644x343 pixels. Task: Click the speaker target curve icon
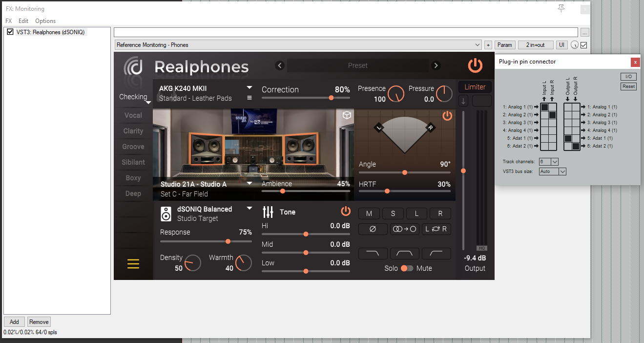pyautogui.click(x=166, y=214)
